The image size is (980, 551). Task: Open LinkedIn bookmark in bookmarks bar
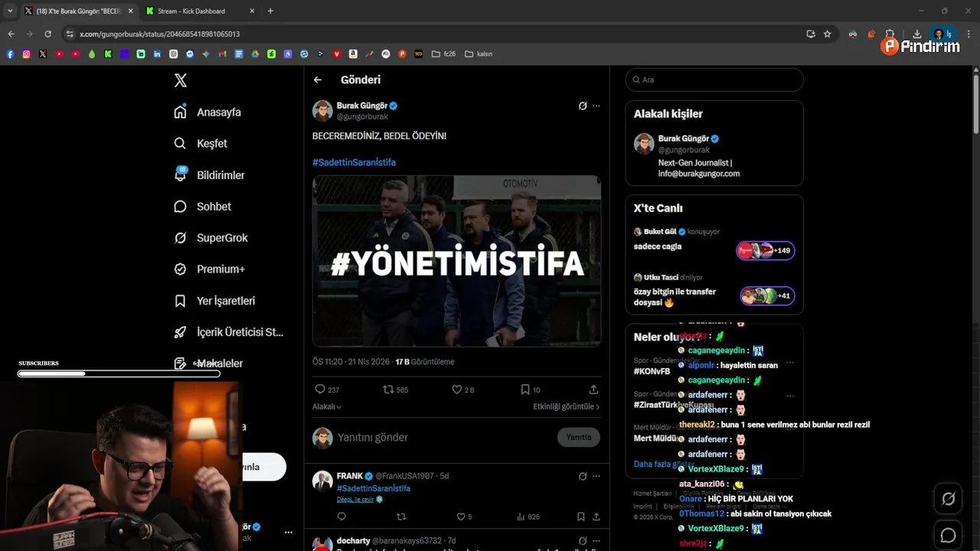(157, 54)
